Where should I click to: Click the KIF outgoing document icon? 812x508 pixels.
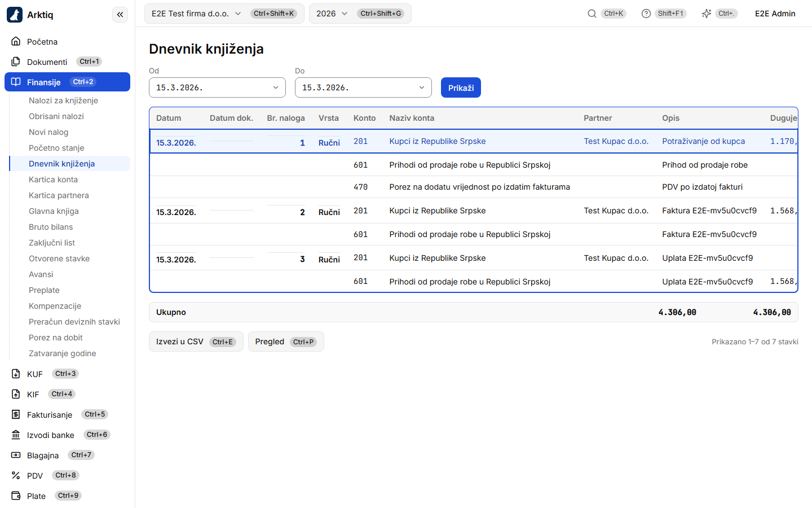click(16, 394)
